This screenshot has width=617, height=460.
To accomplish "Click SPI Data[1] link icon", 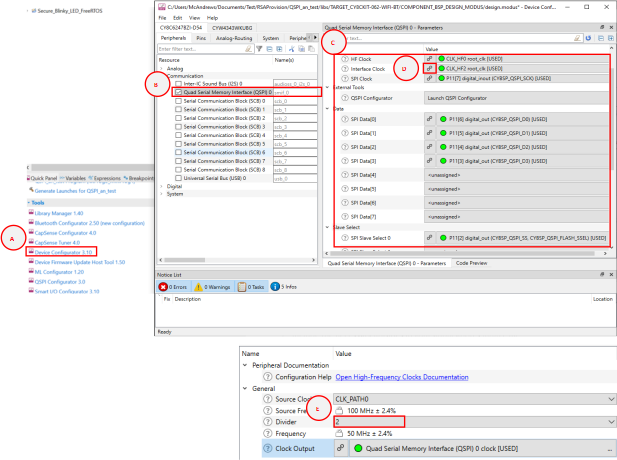I will 429,133.
